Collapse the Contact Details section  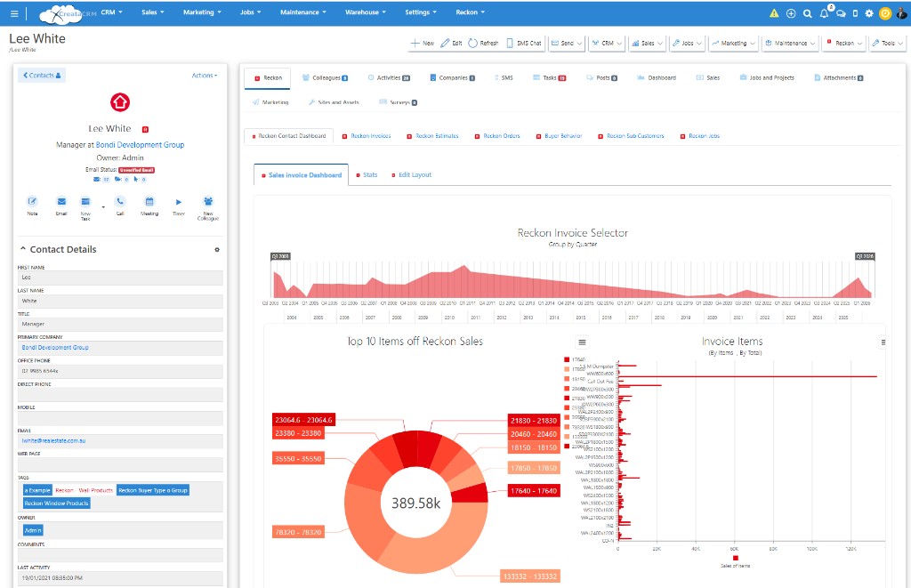(23, 249)
